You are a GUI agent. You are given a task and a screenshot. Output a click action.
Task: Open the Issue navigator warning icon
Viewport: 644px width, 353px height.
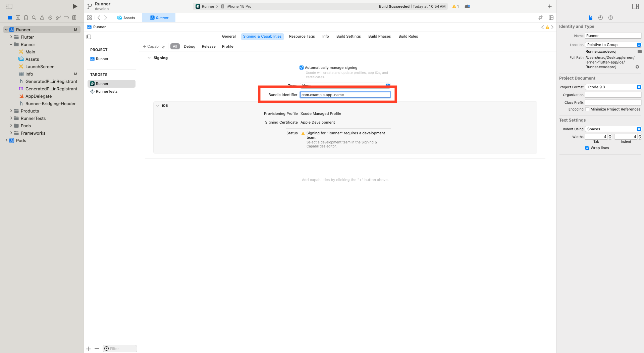(x=42, y=18)
